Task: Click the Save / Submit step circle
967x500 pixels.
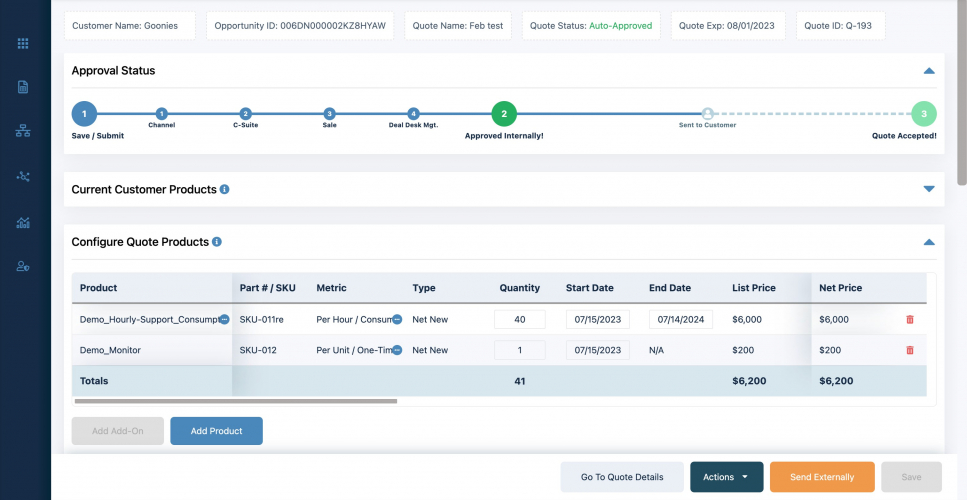Action: (x=84, y=114)
